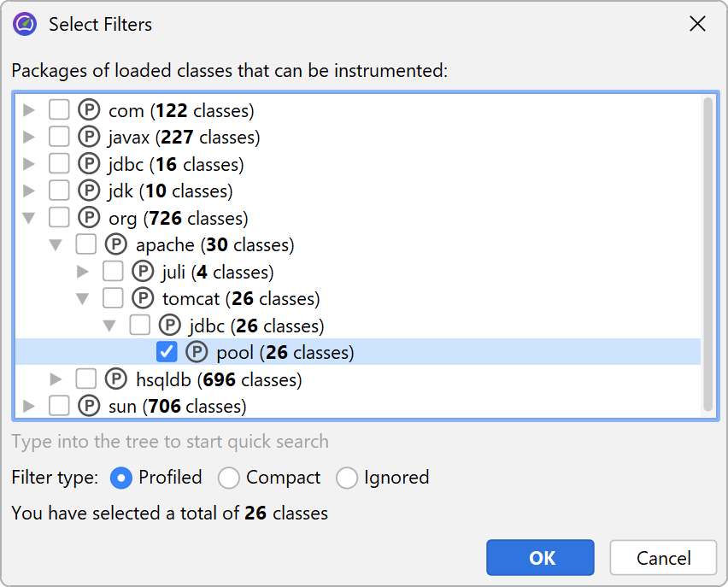The height and width of the screenshot is (587, 728).
Task: Enable the jdbc top-level package checkbox
Action: [59, 164]
